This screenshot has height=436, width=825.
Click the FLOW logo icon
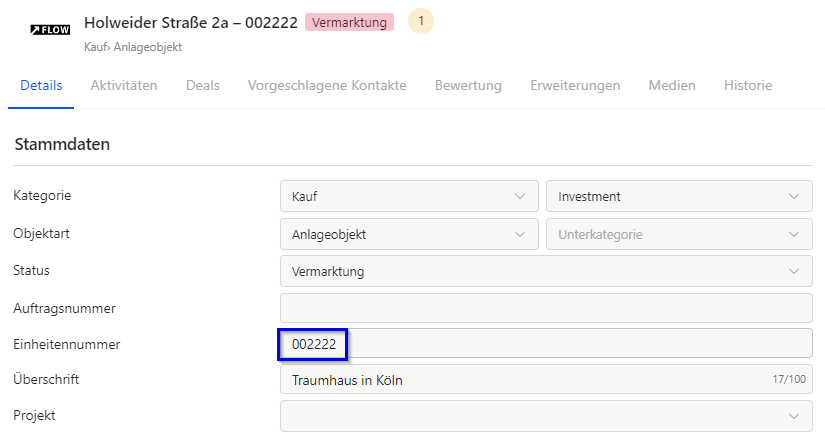[x=50, y=30]
